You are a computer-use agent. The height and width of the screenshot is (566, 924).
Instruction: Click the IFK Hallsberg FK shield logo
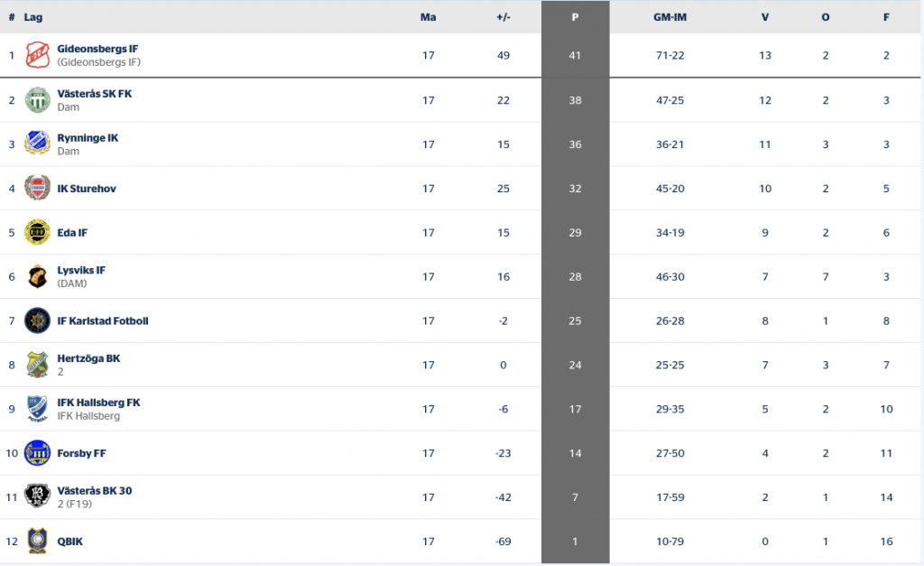coord(37,409)
